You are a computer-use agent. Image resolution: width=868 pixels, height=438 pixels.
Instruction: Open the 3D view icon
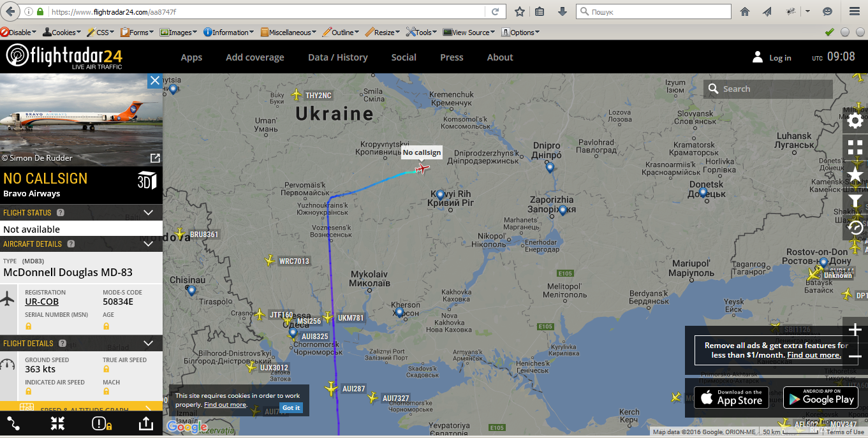point(147,180)
